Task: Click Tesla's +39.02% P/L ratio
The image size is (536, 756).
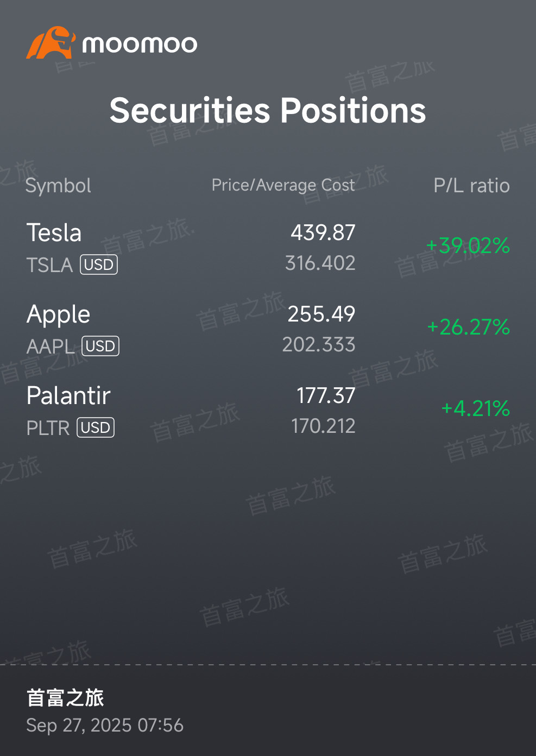Action: point(468,245)
